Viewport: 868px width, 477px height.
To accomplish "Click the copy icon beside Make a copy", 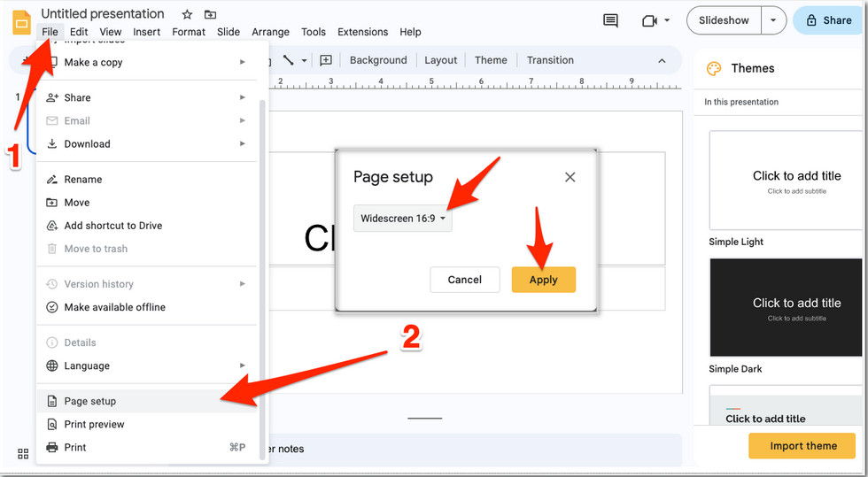I will coord(52,63).
